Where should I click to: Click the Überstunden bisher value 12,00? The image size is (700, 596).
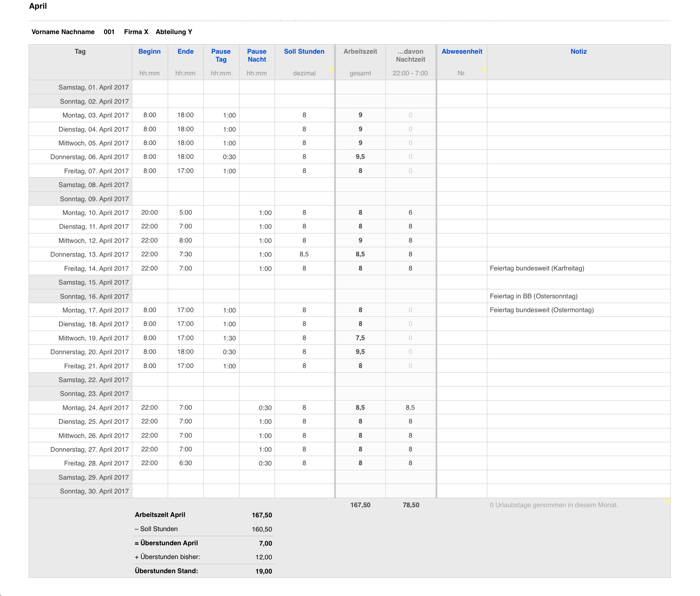(x=263, y=557)
